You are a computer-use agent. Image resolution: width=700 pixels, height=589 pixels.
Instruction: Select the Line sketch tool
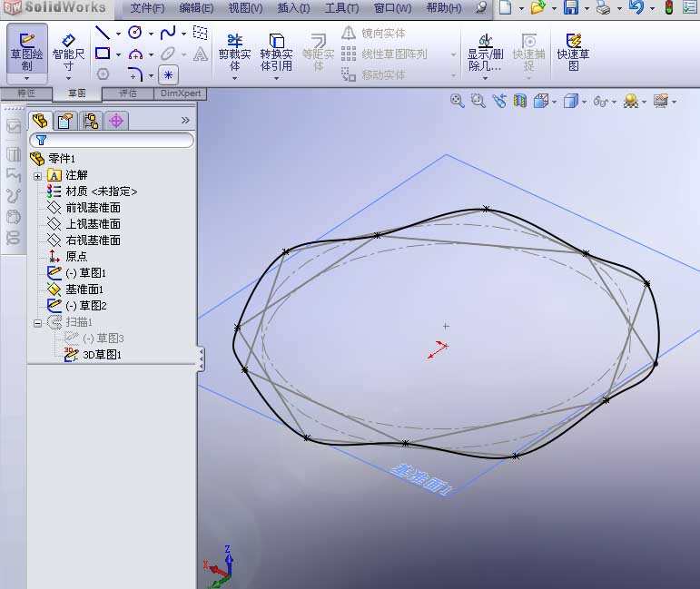(x=103, y=33)
